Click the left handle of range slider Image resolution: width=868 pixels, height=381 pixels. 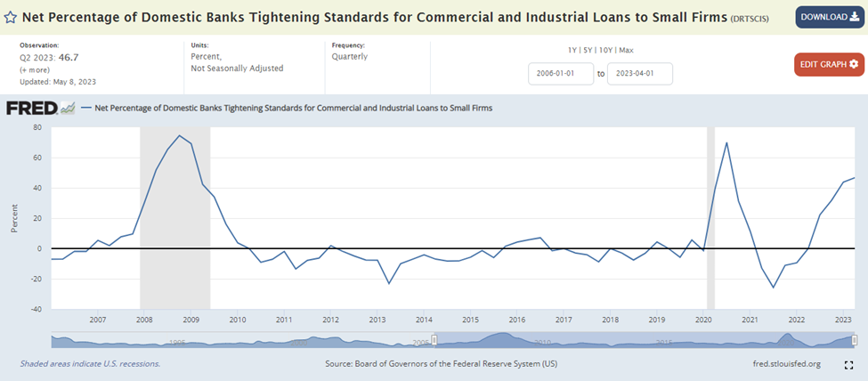click(434, 339)
